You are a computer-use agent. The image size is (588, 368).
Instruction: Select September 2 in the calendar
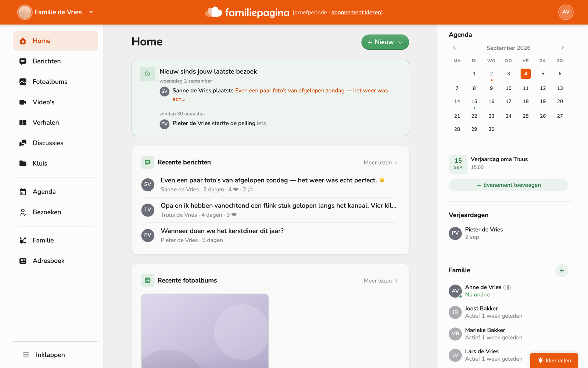pyautogui.click(x=491, y=74)
